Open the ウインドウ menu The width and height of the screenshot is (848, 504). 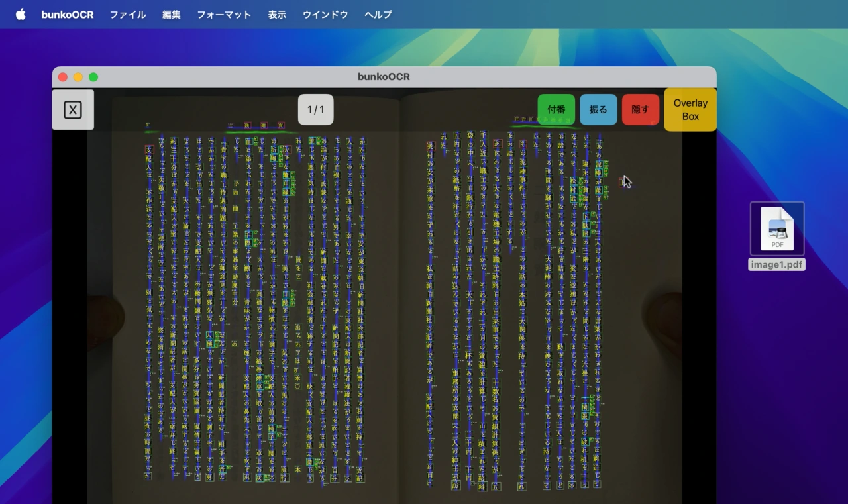325,14
